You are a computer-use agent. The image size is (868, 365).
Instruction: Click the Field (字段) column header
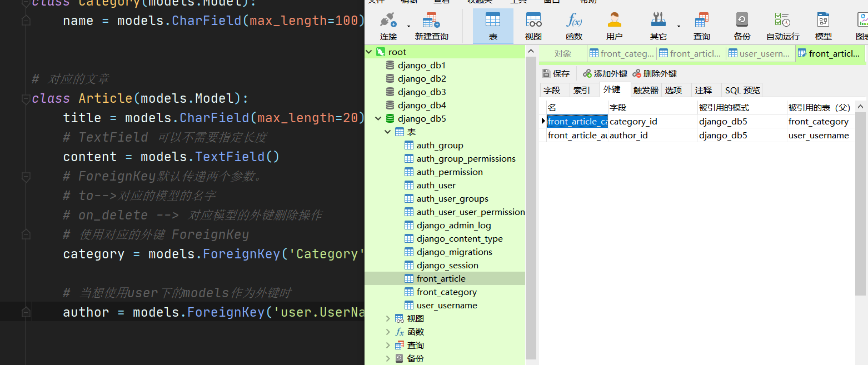(653, 108)
